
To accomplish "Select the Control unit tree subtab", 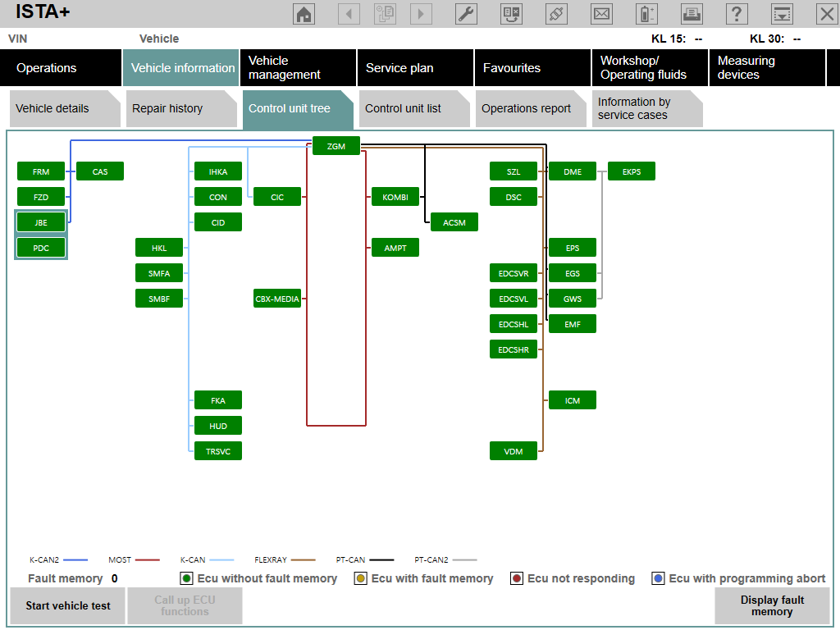I will click(x=298, y=109).
